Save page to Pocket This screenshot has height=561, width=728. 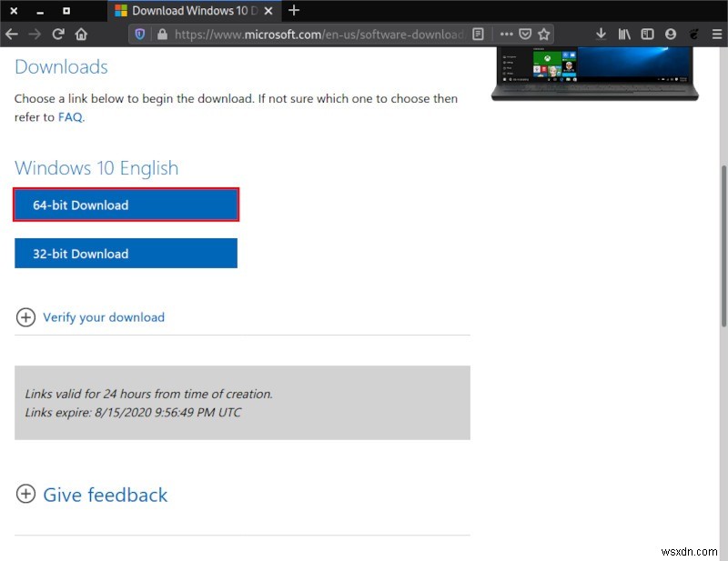coord(526,34)
